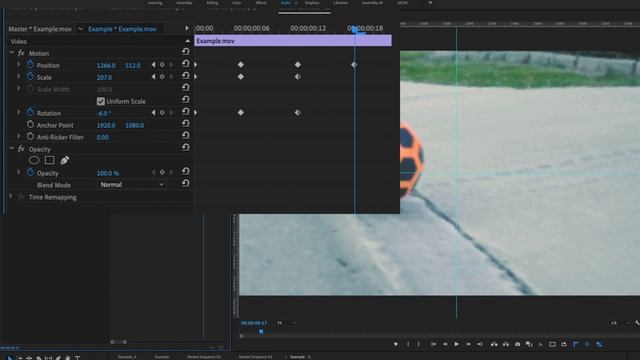The width and height of the screenshot is (640, 360).
Task: Expand the Time Remapping effect
Action: 11,196
